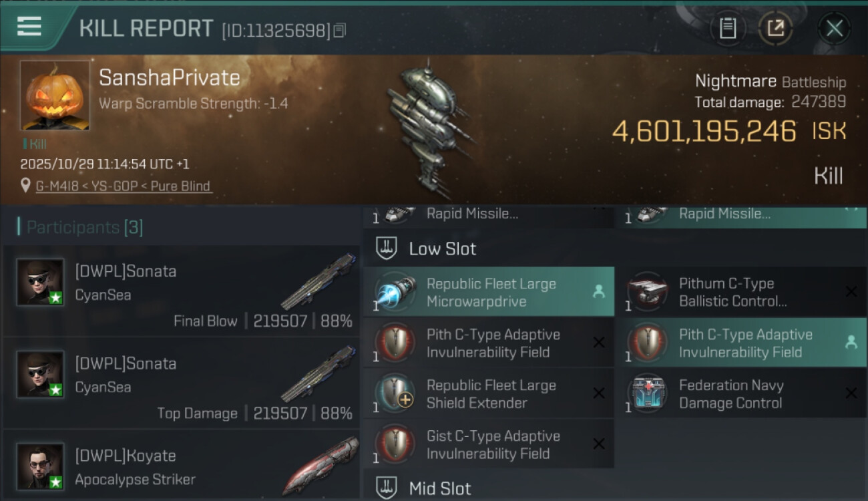The image size is (868, 501).
Task: Select SanshaPrivate pumpkin portrait
Action: coord(55,96)
